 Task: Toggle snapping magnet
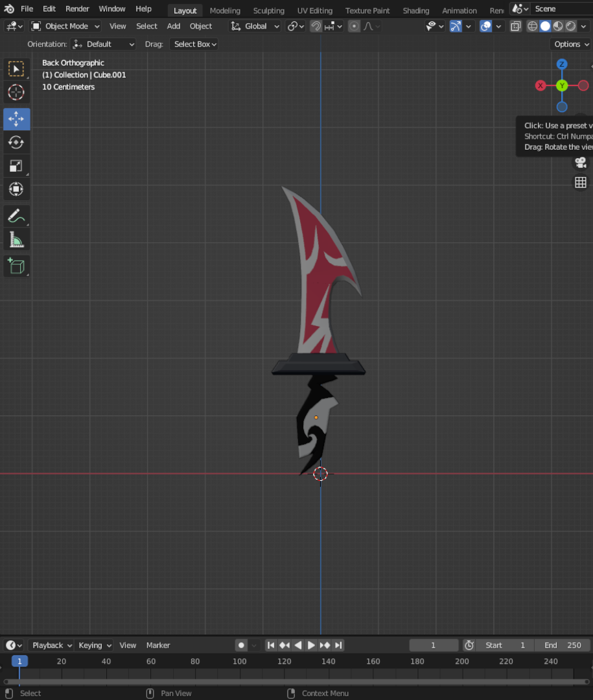(316, 27)
